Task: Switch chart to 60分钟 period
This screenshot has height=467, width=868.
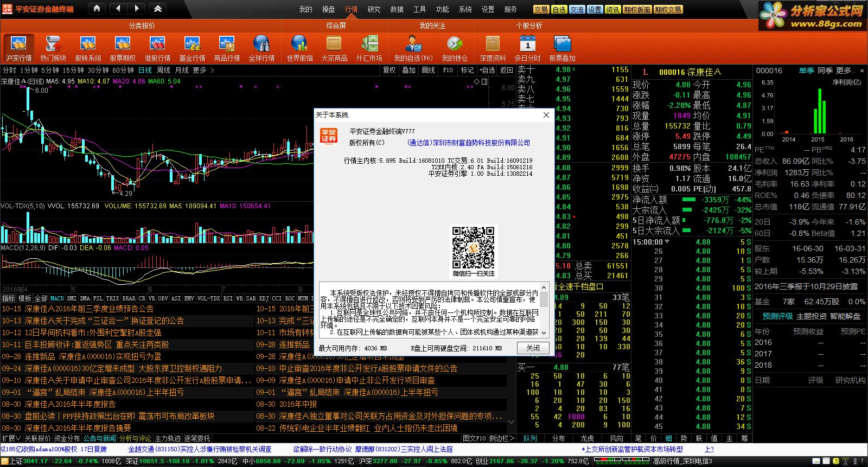Action: pyautogui.click(x=123, y=70)
